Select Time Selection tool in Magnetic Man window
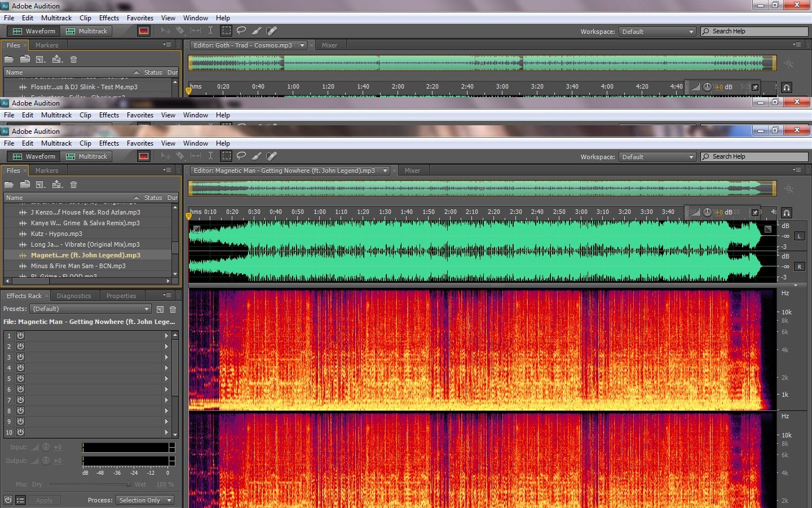The width and height of the screenshot is (812, 508). pos(210,156)
